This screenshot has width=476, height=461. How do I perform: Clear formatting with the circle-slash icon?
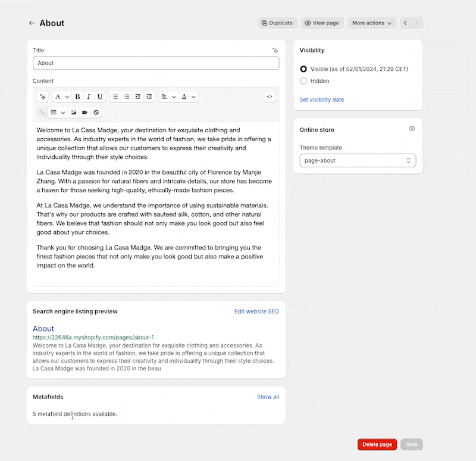coord(96,112)
